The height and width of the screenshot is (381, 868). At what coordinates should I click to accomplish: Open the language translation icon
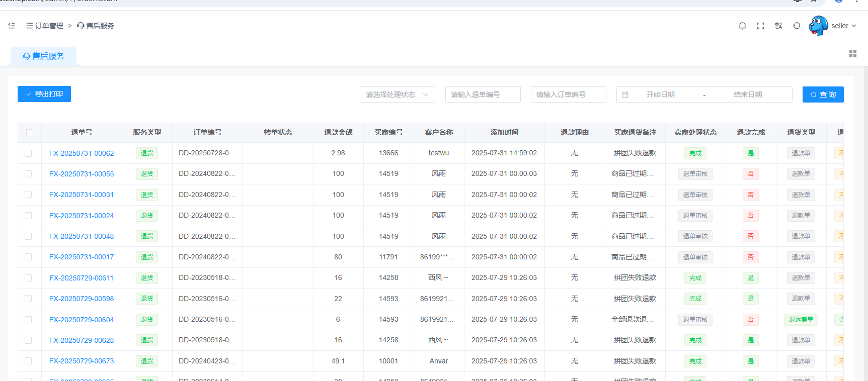tap(778, 26)
